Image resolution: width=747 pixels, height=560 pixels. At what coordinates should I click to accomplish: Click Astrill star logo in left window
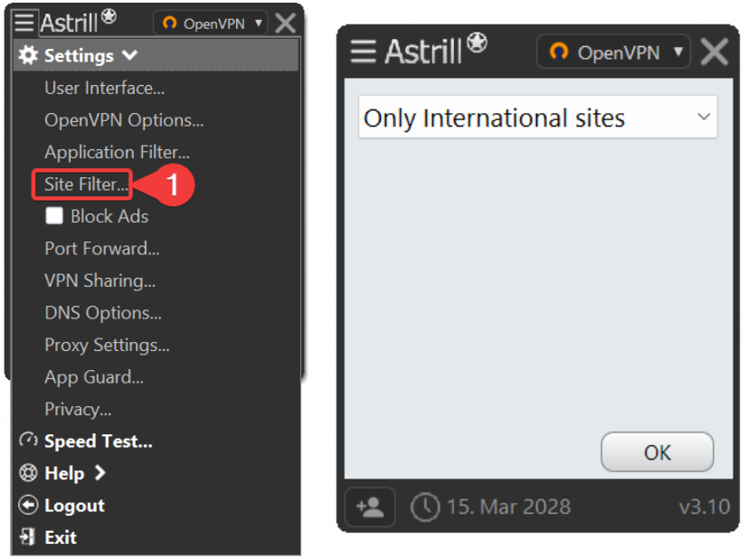click(109, 16)
